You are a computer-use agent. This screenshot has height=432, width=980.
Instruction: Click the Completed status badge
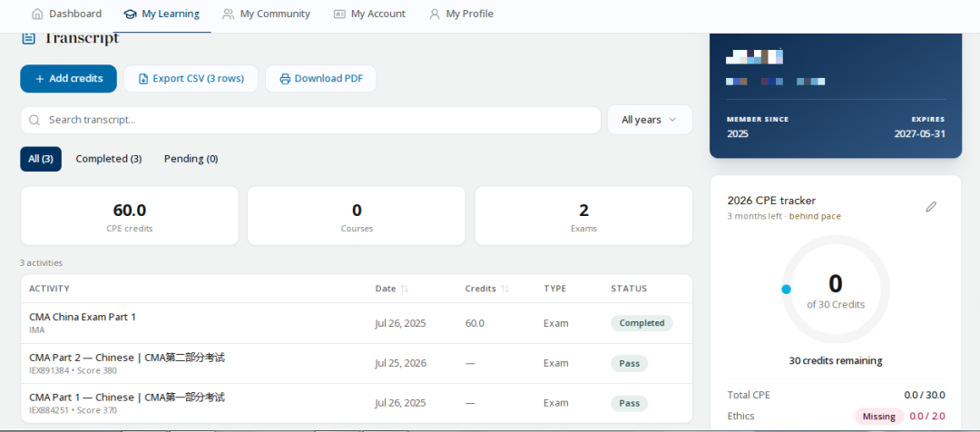(642, 323)
